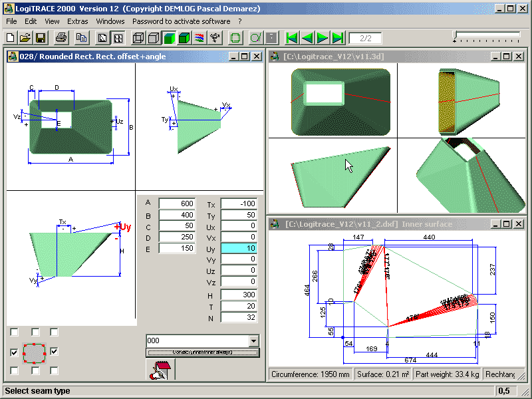Click the A value field showing 600
532x399 pixels.
click(177, 203)
